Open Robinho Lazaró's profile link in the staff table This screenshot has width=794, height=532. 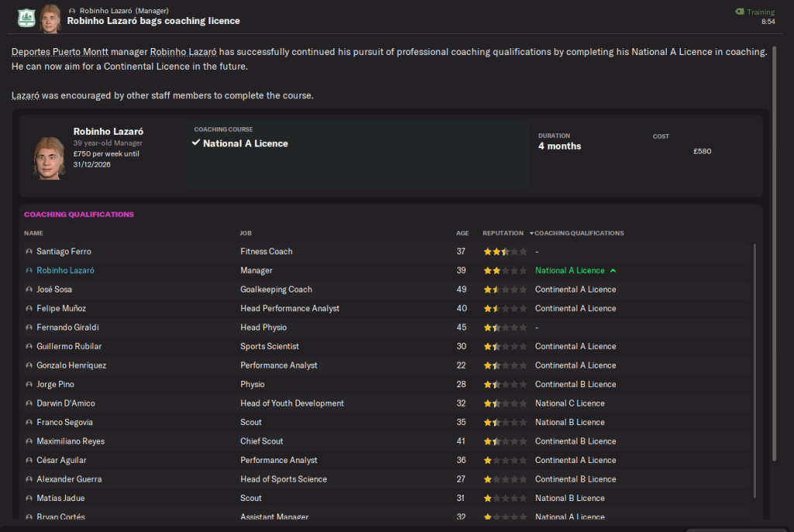[65, 271]
